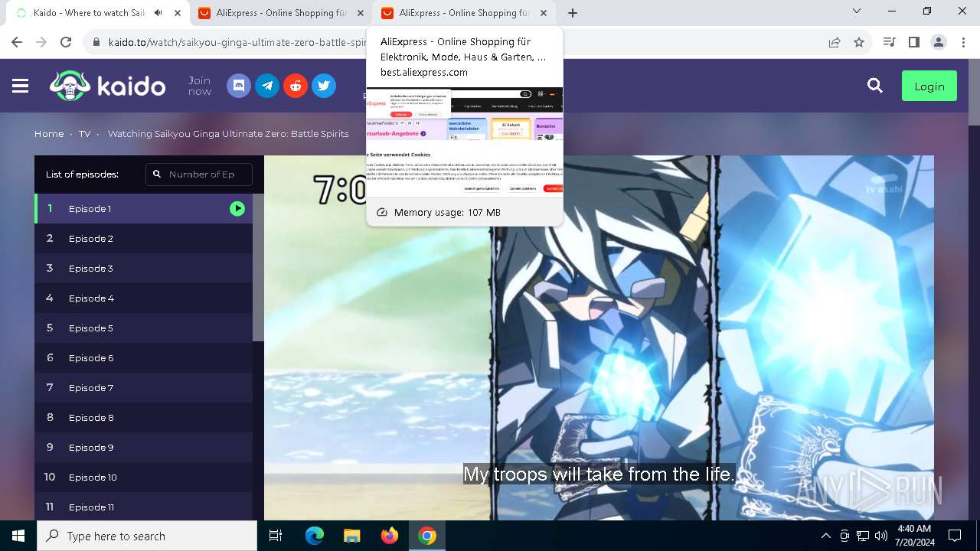Select Episode 6 in the list
Screen dimensions: 980x551
tap(143, 357)
